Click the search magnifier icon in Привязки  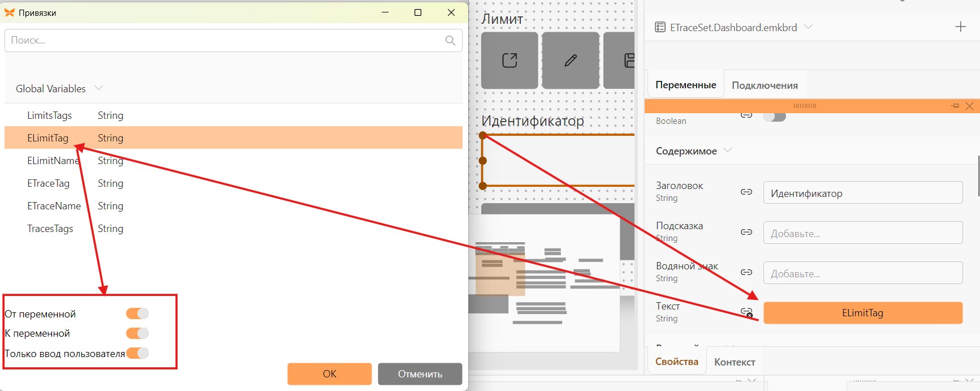[450, 40]
